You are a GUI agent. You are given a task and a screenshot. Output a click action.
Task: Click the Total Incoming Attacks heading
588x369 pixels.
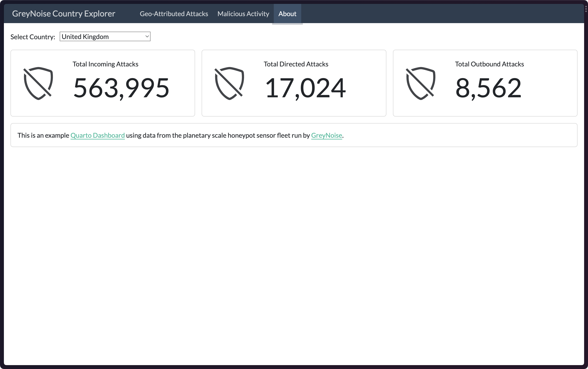click(x=105, y=64)
